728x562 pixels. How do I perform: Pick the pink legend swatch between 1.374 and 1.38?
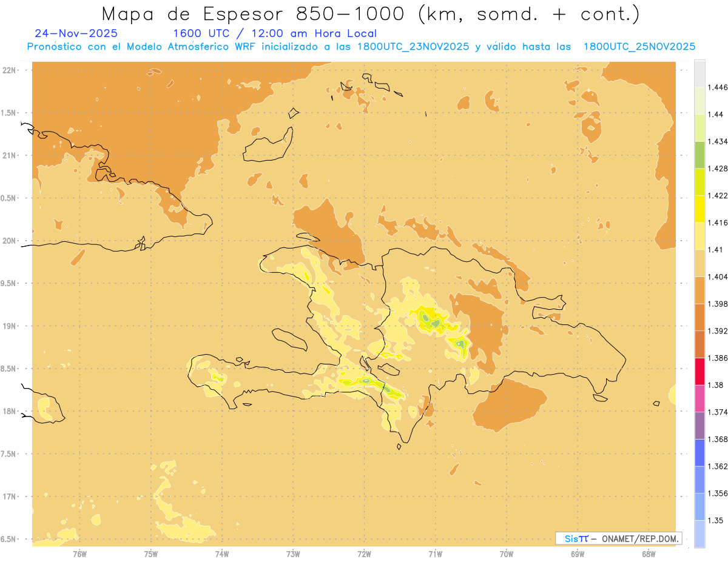[x=699, y=398]
